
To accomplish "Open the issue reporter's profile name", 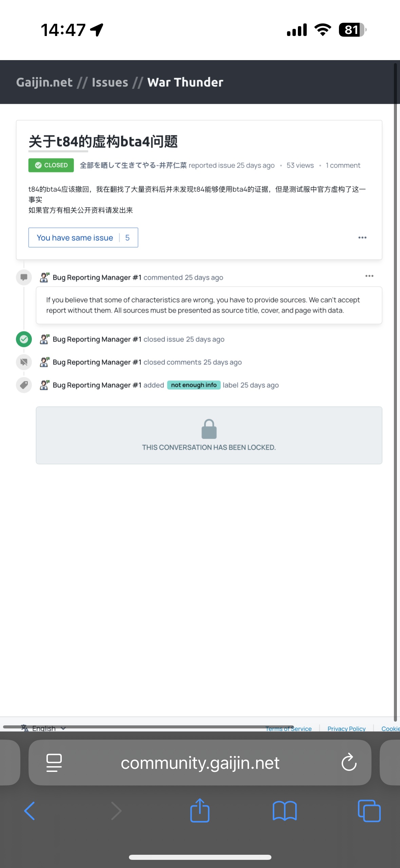I will point(133,165).
